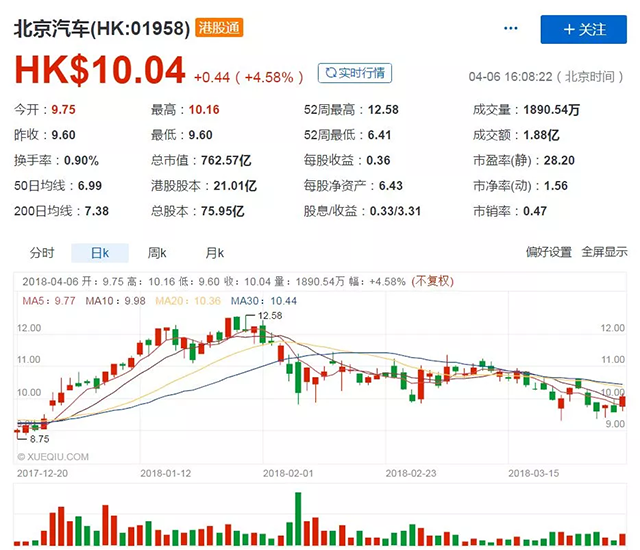Click the 52周最高 12.58 value
This screenshot has height=550, width=640.
pyautogui.click(x=383, y=110)
